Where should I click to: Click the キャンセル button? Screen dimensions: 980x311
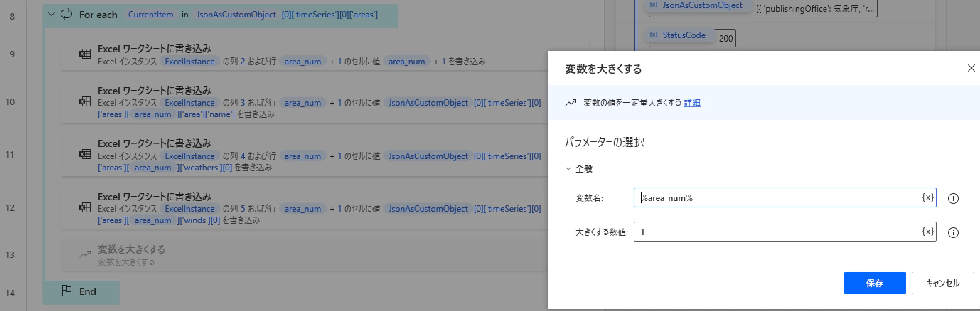[943, 283]
